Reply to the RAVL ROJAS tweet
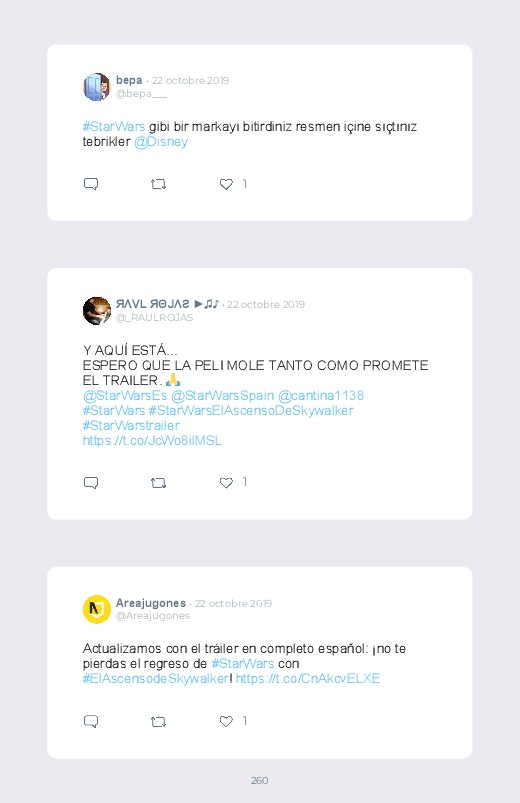520x803 pixels. pyautogui.click(x=91, y=483)
